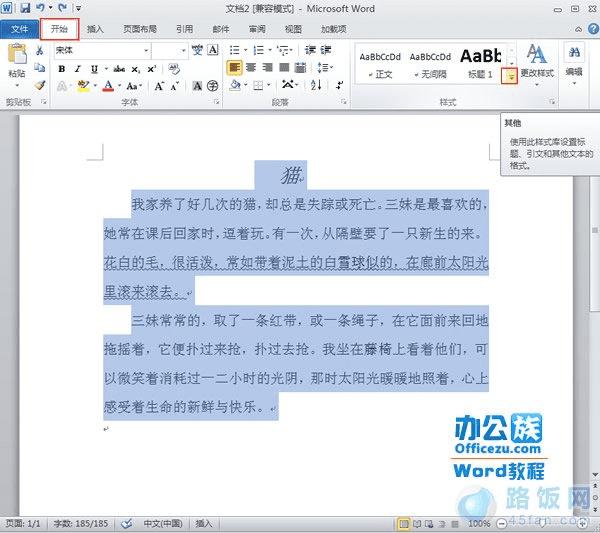Click the Shrink Font A icon
The height and width of the screenshot is (533, 600).
point(175,86)
